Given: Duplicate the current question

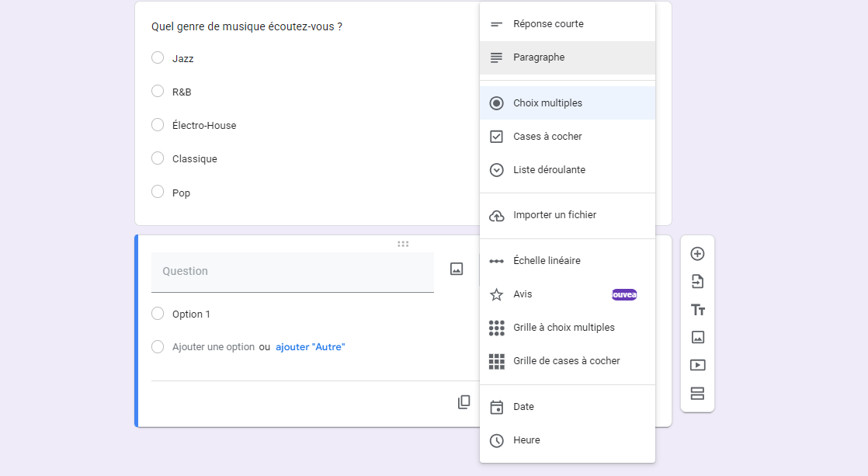Looking at the screenshot, I should coord(464,402).
